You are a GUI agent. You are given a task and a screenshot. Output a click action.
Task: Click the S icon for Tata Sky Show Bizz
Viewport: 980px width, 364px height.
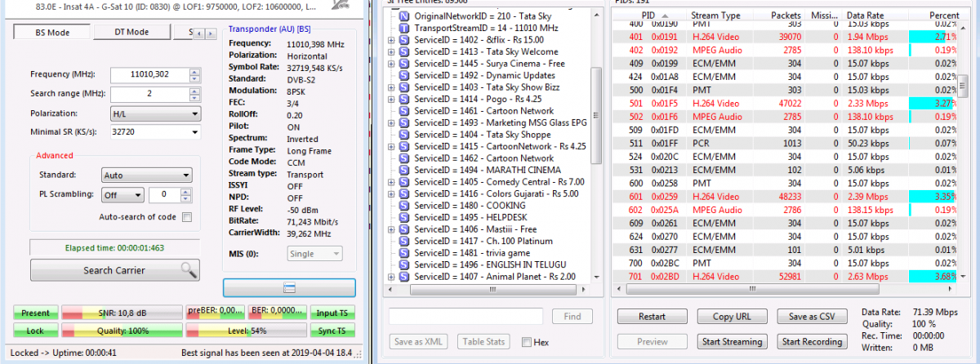click(x=403, y=87)
